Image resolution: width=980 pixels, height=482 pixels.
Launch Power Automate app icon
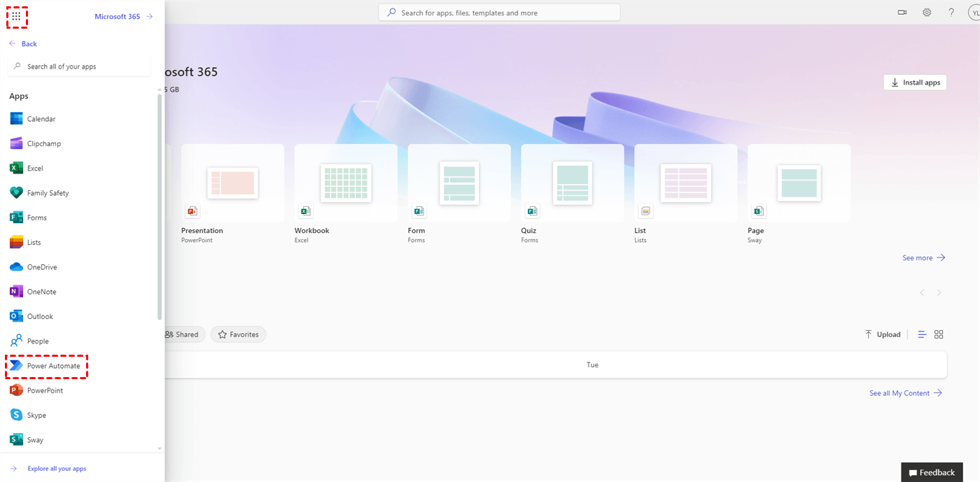[17, 366]
